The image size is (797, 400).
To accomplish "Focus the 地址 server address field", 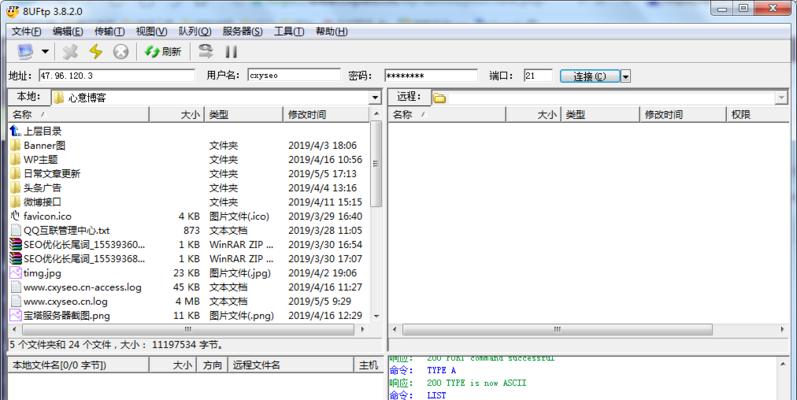I will click(x=117, y=76).
